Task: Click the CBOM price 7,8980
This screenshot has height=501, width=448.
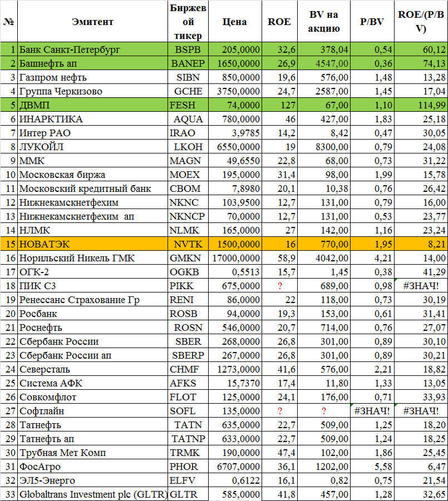Action: pyautogui.click(x=235, y=189)
